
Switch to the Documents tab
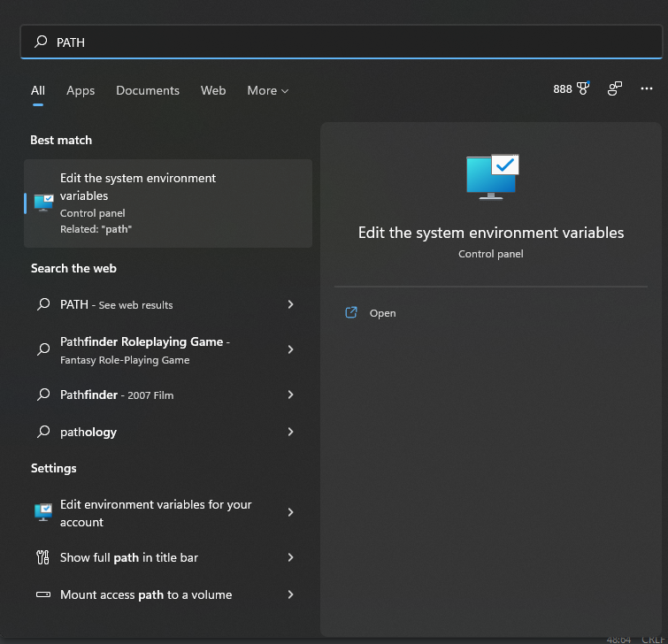pyautogui.click(x=148, y=90)
